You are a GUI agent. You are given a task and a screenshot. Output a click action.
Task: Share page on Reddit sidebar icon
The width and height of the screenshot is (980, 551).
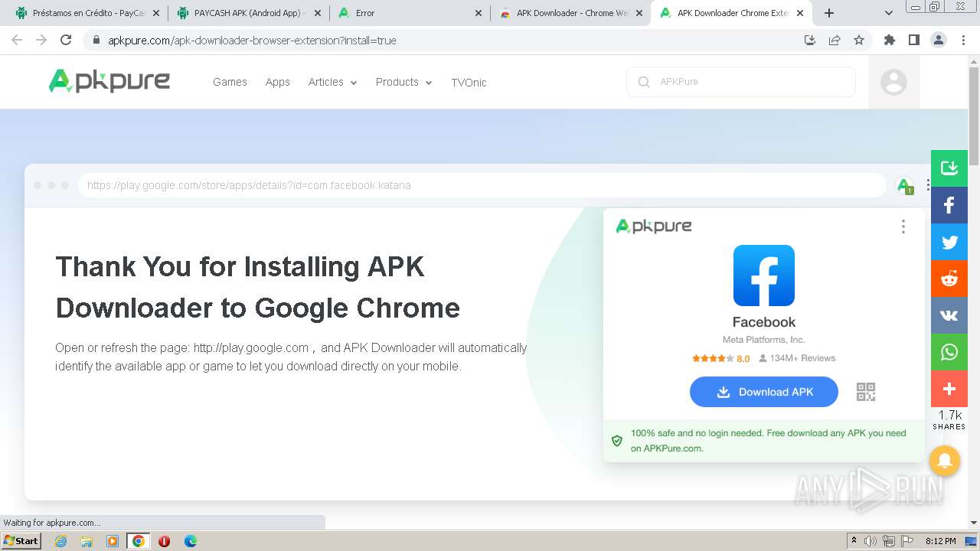click(x=949, y=279)
